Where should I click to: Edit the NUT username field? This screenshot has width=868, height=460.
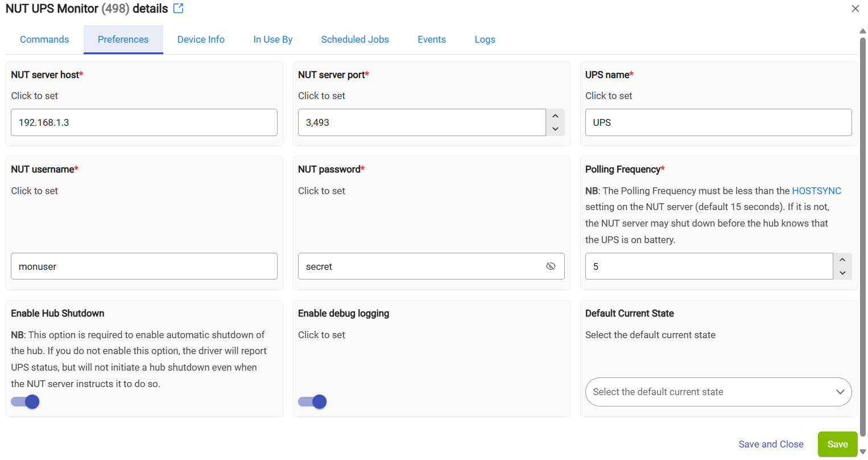coord(144,266)
